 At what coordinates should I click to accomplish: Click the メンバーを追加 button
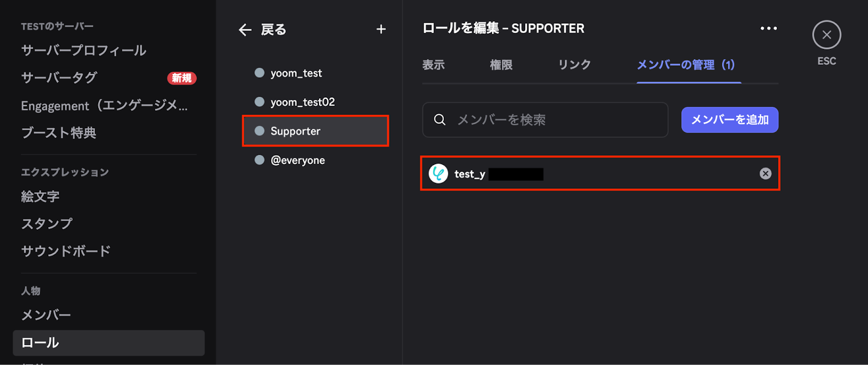click(x=730, y=119)
